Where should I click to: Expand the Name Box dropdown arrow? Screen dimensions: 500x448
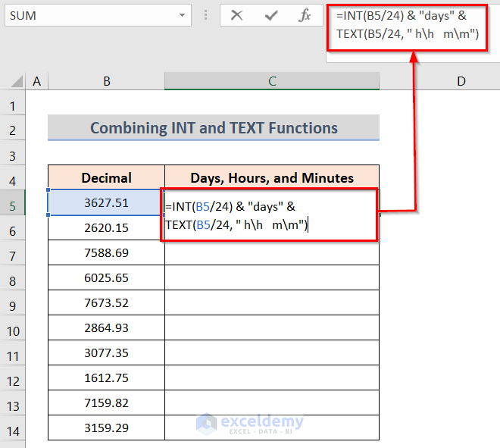[x=182, y=15]
